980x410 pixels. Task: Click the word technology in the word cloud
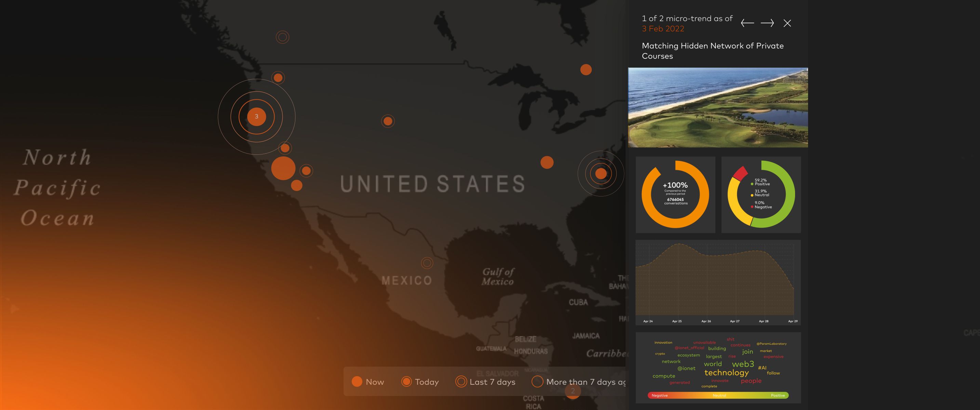(x=726, y=373)
